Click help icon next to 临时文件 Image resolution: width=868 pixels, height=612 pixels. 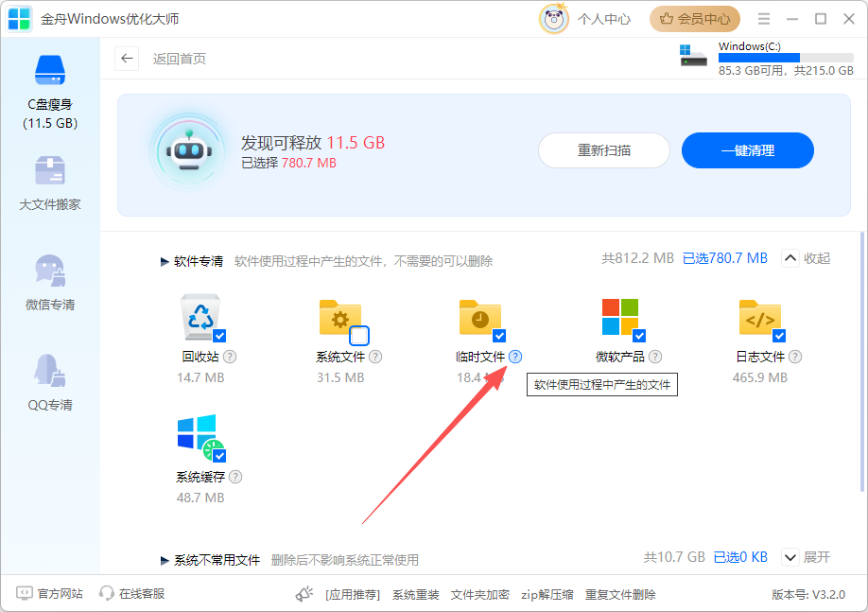[515, 357]
